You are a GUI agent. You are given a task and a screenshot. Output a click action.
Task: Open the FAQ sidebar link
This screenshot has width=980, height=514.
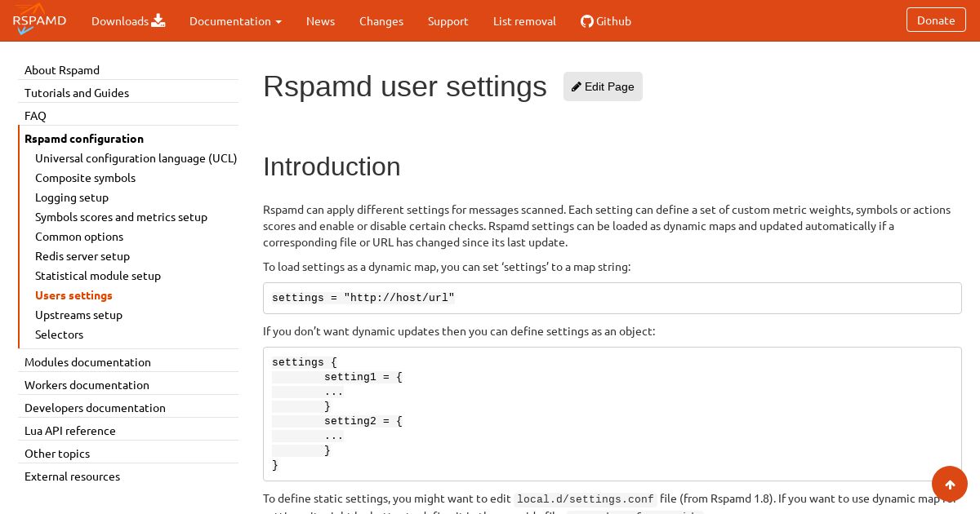point(35,116)
